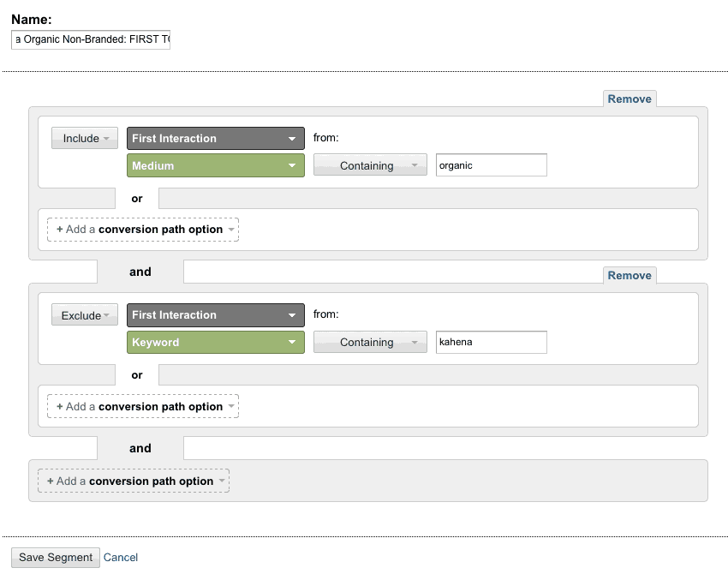
Task: Remove the second condition group
Action: click(630, 275)
